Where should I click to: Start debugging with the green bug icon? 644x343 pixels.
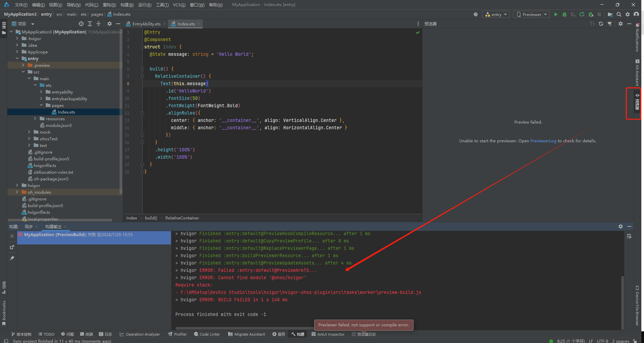[565, 14]
